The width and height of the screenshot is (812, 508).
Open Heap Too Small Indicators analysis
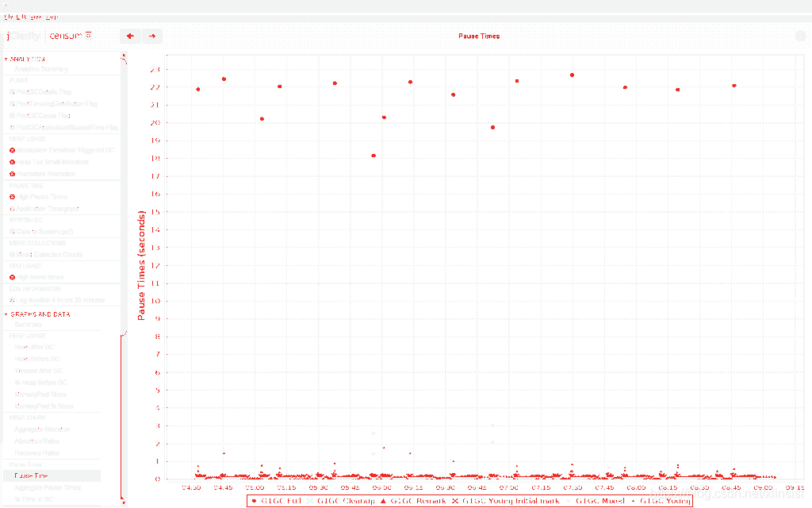point(52,162)
